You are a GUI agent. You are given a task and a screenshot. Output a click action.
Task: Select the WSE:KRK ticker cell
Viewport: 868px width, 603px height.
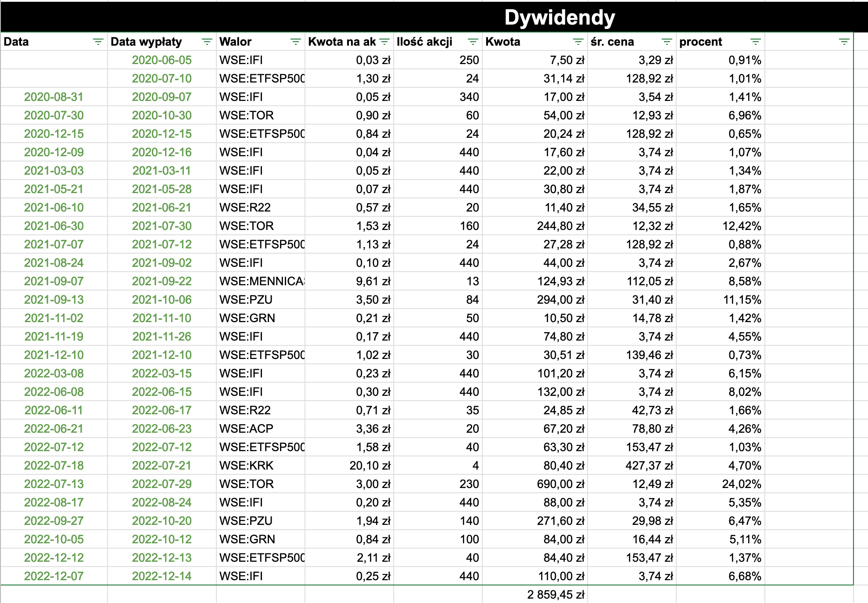coord(261,466)
